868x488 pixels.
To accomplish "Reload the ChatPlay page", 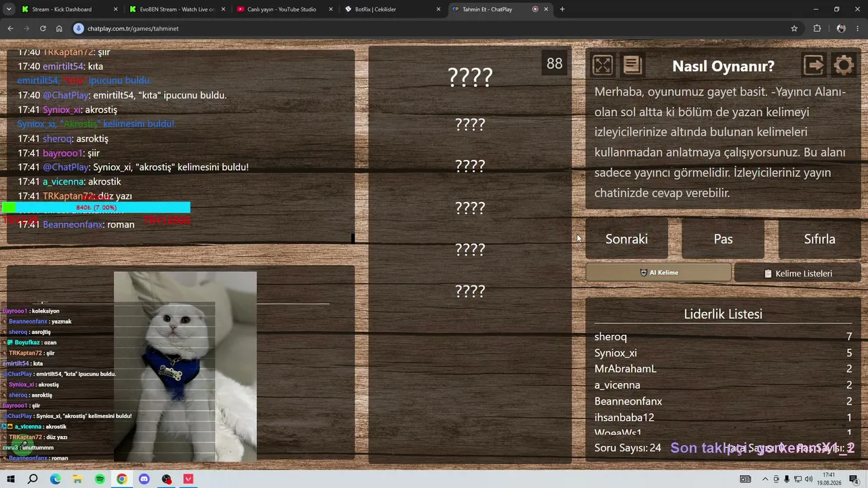I will (43, 28).
